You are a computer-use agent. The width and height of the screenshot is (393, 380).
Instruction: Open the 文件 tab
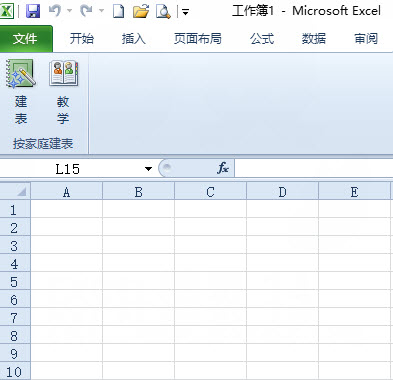[x=26, y=39]
